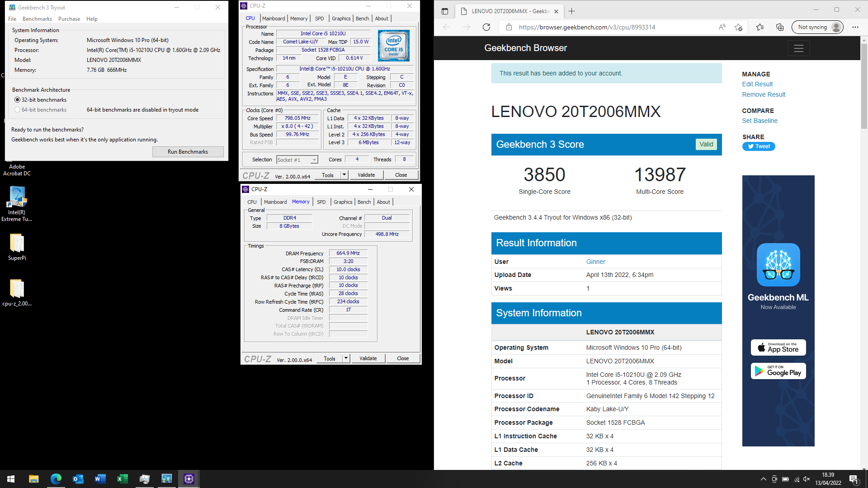This screenshot has width=868, height=488.
Task: Add this page to favorites star
Action: [739, 27]
